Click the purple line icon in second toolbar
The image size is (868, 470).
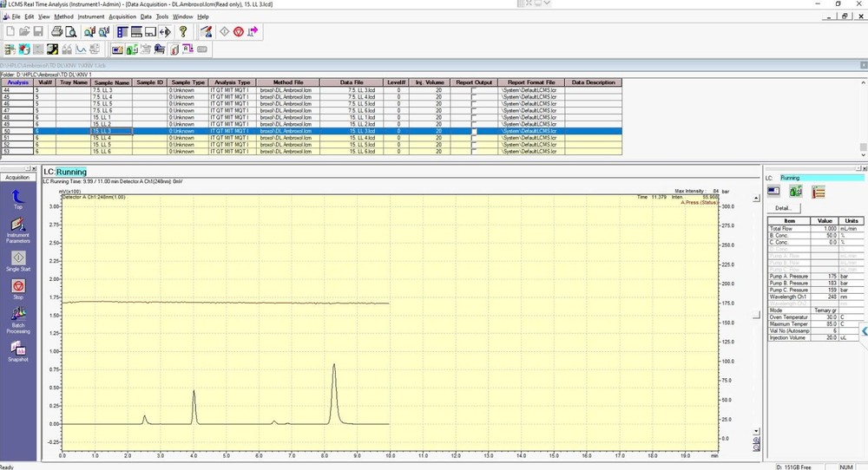tap(188, 49)
